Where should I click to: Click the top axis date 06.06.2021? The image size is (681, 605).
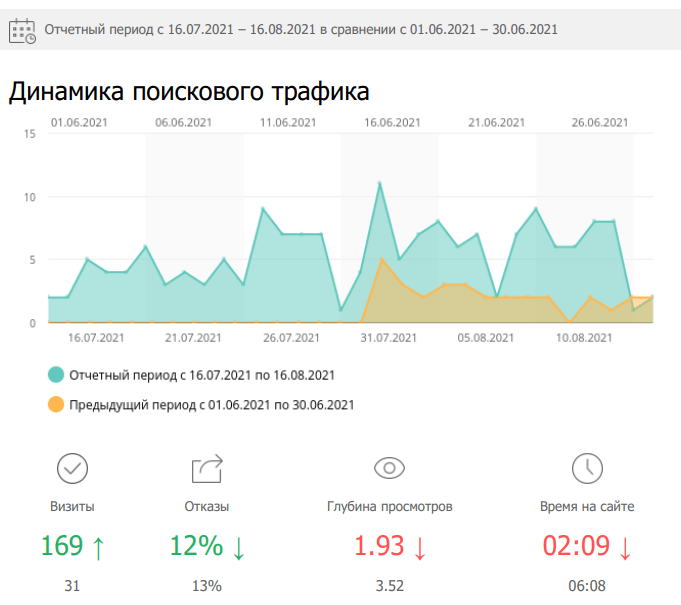click(x=183, y=122)
